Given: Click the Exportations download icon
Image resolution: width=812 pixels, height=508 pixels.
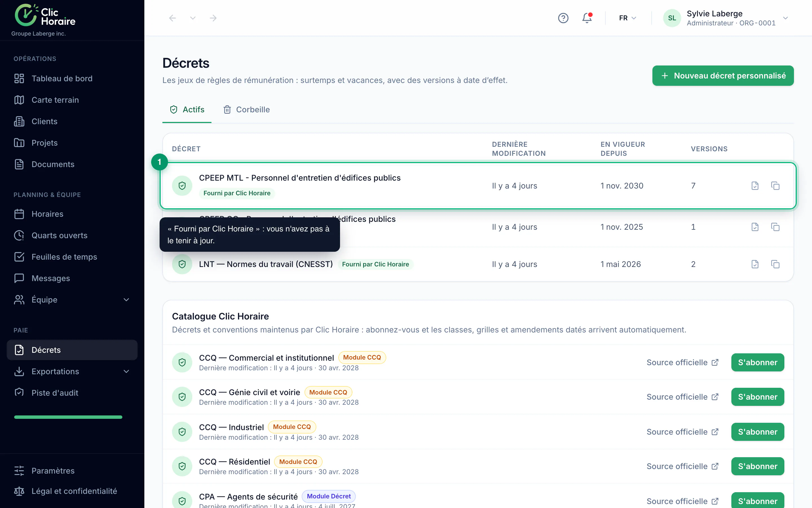Looking at the screenshot, I should 19,371.
